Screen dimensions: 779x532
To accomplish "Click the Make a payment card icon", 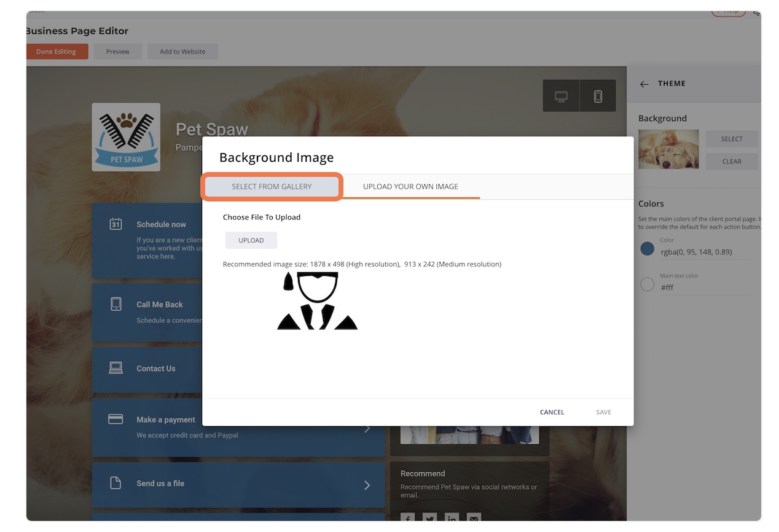I will point(115,419).
